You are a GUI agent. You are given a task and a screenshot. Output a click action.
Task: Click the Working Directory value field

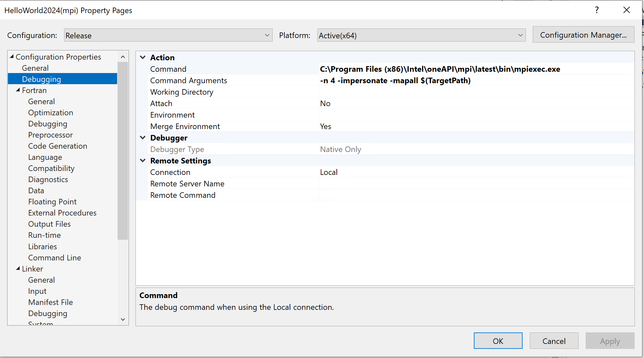point(474,92)
